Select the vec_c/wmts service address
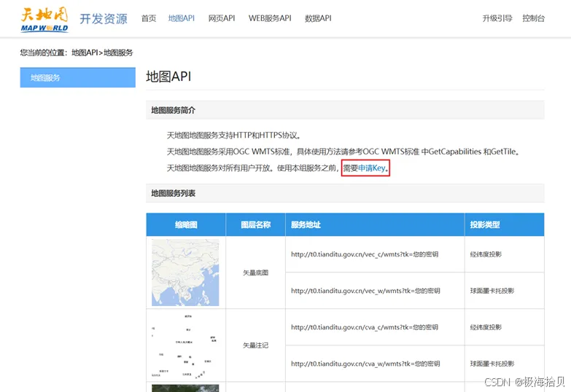Screen dimensions: 571x392 [x=365, y=254]
